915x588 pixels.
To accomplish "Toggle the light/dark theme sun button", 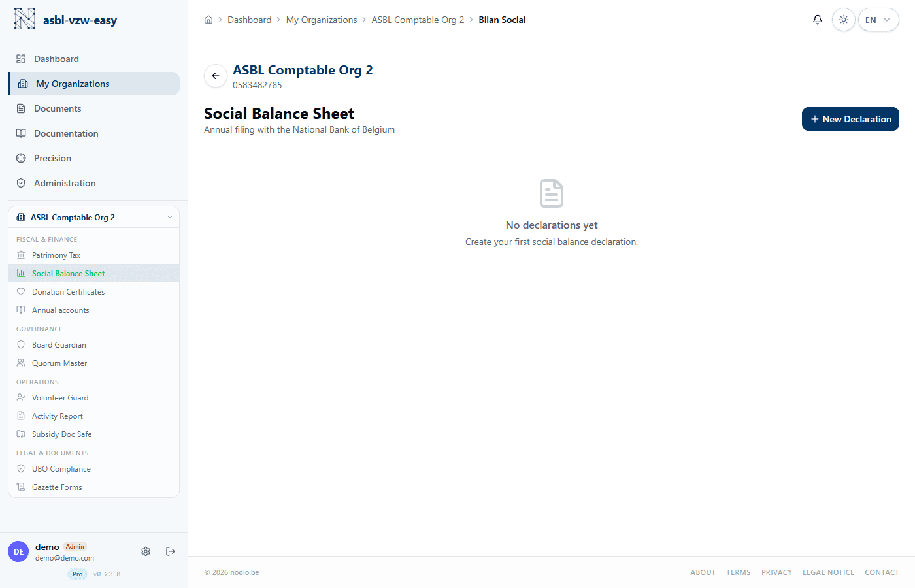I will (x=844, y=20).
